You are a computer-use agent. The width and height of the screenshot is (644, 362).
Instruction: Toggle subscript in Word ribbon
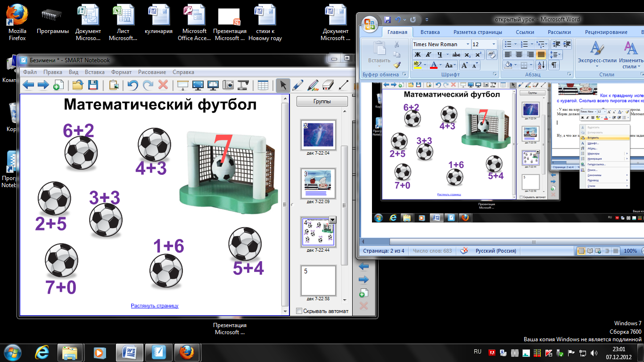tap(467, 55)
